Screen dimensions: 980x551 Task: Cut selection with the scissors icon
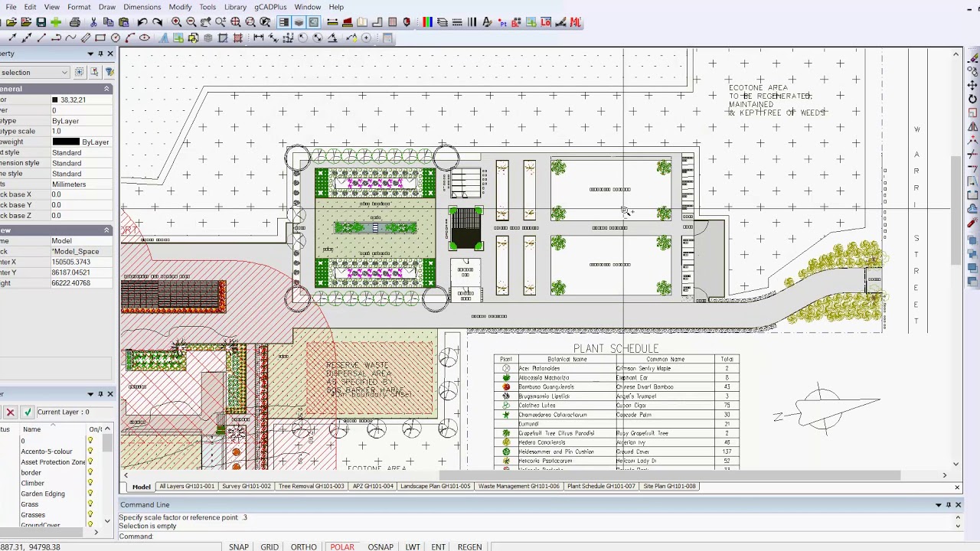[x=93, y=22]
